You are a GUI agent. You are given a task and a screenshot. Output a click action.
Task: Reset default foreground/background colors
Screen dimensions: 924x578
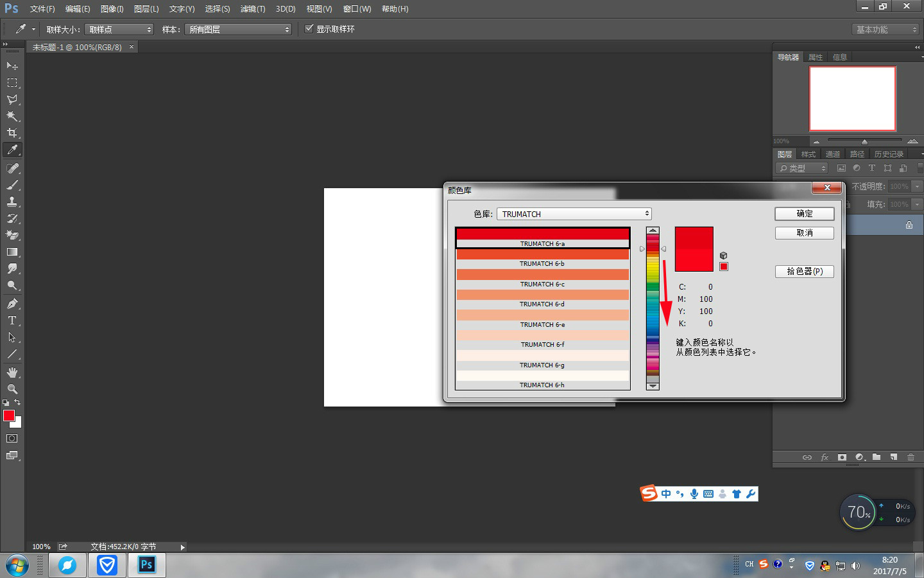coord(6,403)
